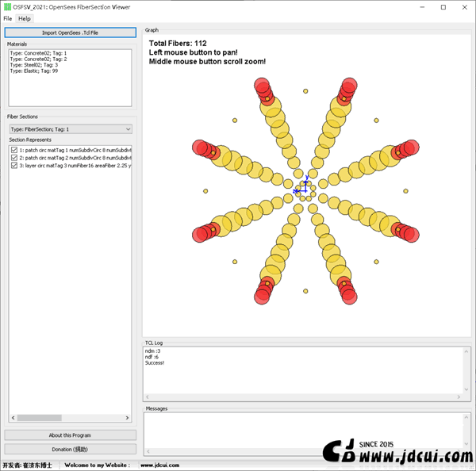Click the TCL Log scroll up arrow

click(466, 351)
